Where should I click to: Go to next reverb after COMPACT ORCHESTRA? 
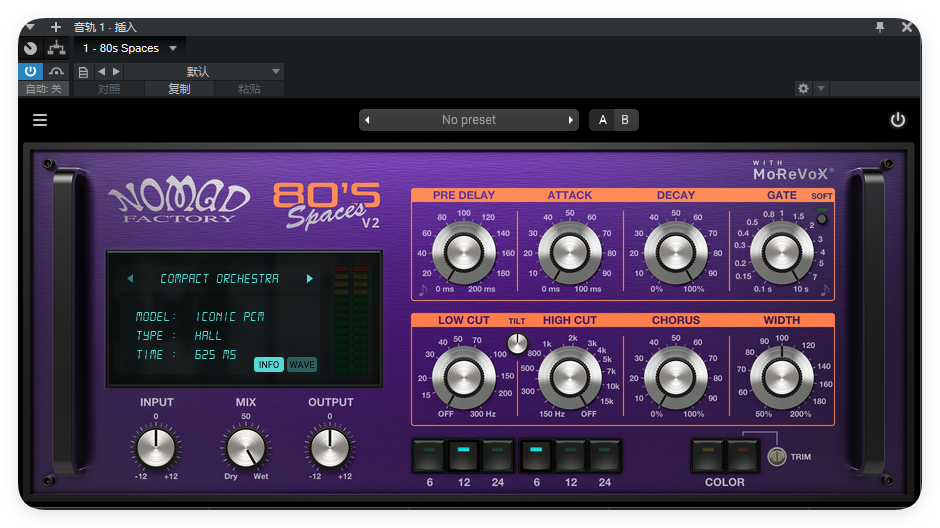click(309, 279)
